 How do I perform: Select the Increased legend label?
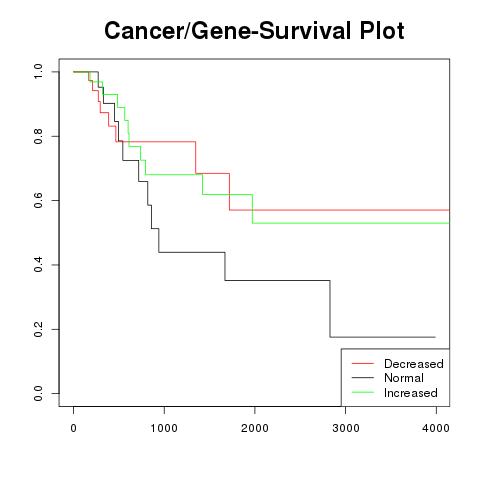(x=411, y=393)
